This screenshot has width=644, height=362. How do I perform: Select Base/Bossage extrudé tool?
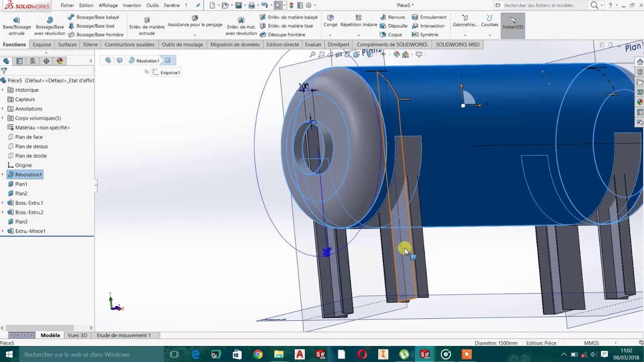(x=17, y=26)
